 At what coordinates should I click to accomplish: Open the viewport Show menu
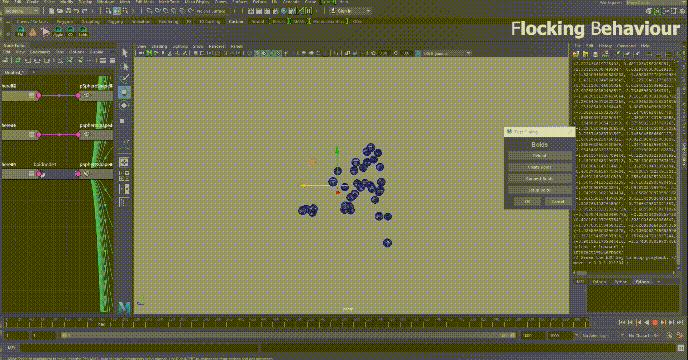[x=198, y=46]
